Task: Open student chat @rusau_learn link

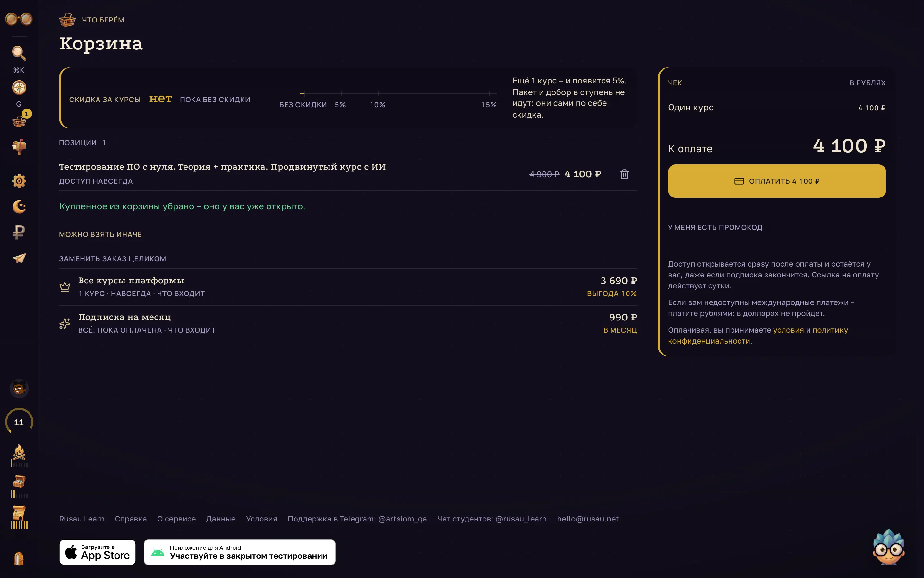Action: click(492, 519)
